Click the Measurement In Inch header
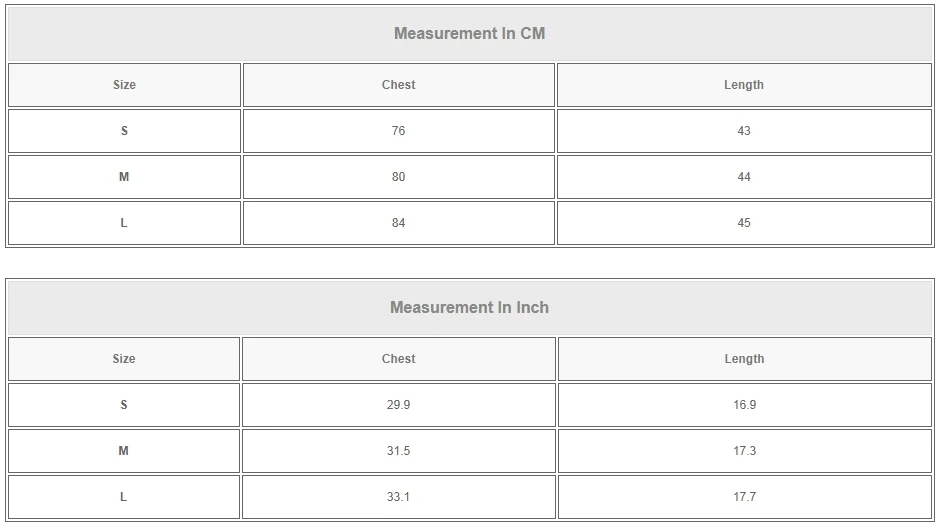This screenshot has height=525, width=939. click(469, 308)
